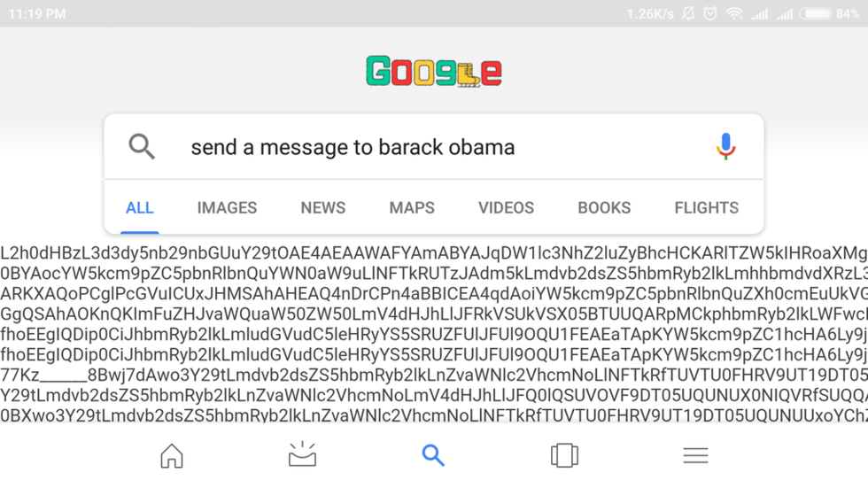Screen dimensions: 868x488
Task: Open the hamburger menu in bottom bar
Action: click(x=695, y=455)
